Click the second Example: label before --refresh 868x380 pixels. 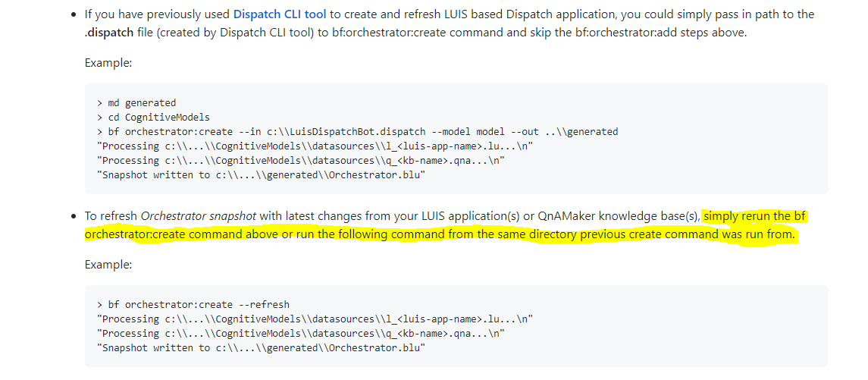pyautogui.click(x=108, y=264)
